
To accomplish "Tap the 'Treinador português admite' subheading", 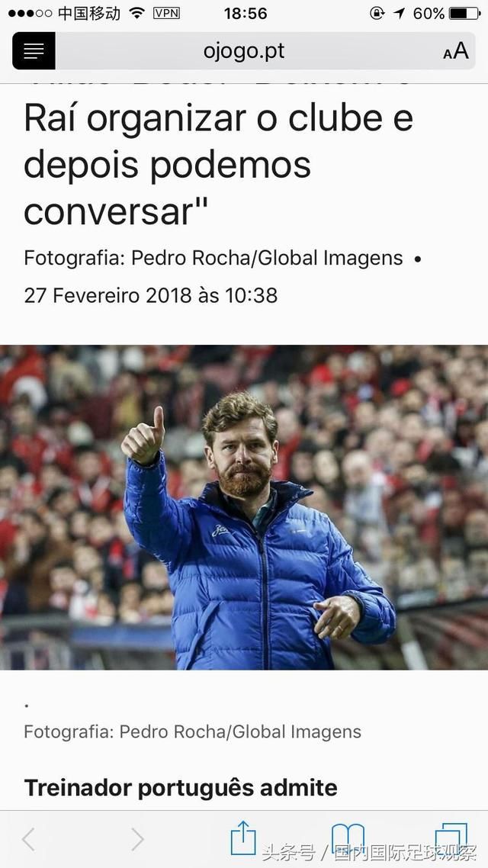I will 181,787.
